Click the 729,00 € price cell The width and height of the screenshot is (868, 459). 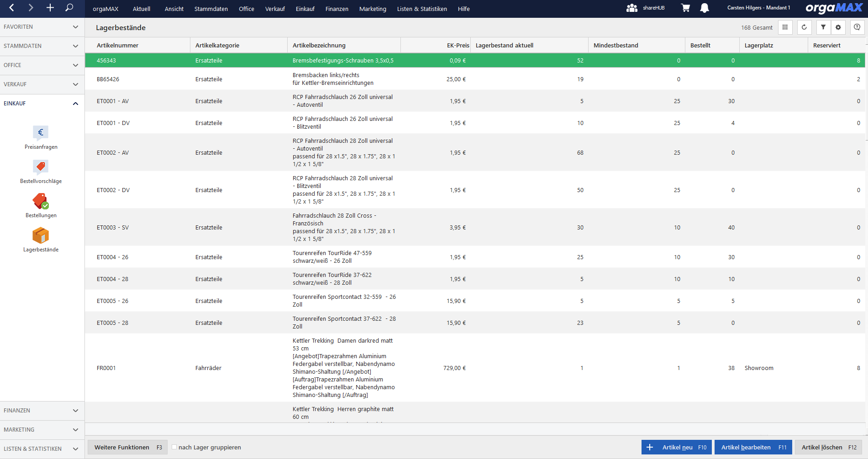(455, 368)
